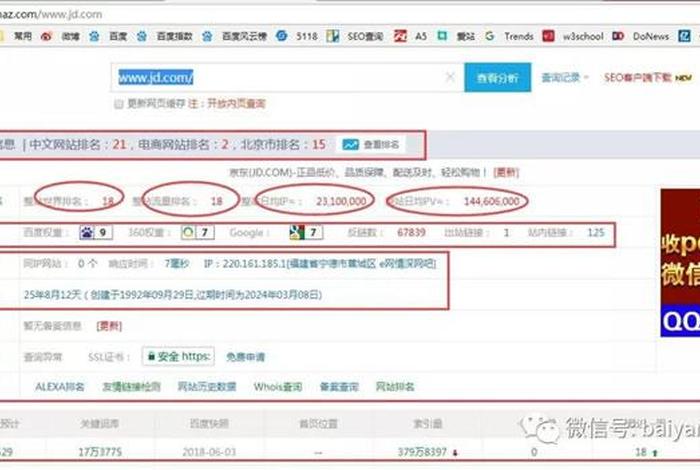
Task: Open the 网站历史数据 tab
Action: [207, 387]
